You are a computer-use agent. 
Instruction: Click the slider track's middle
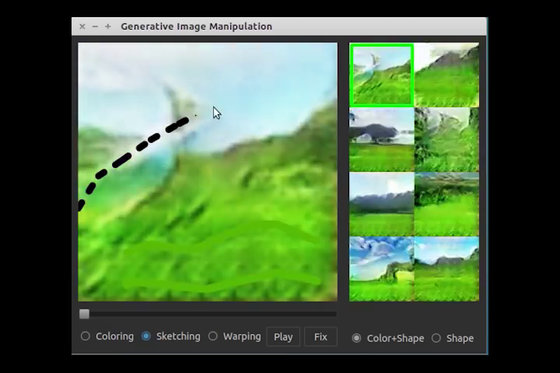coord(208,314)
